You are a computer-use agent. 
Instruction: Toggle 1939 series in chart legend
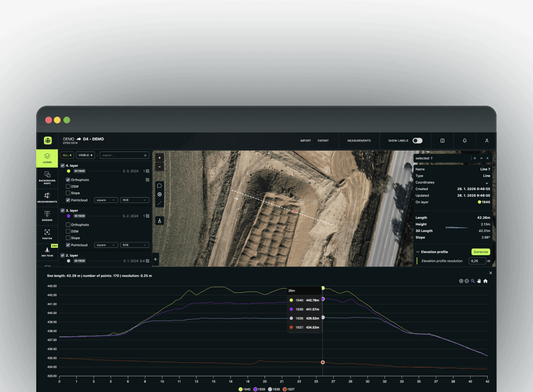[259, 389]
